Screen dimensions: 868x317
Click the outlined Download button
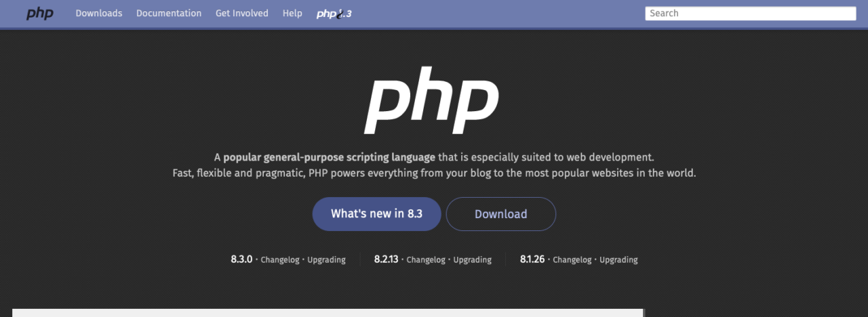coord(500,214)
